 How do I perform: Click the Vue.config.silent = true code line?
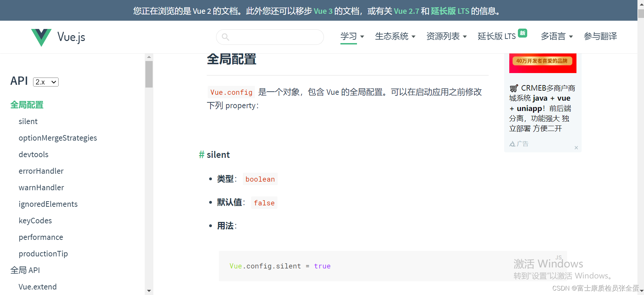(x=280, y=266)
